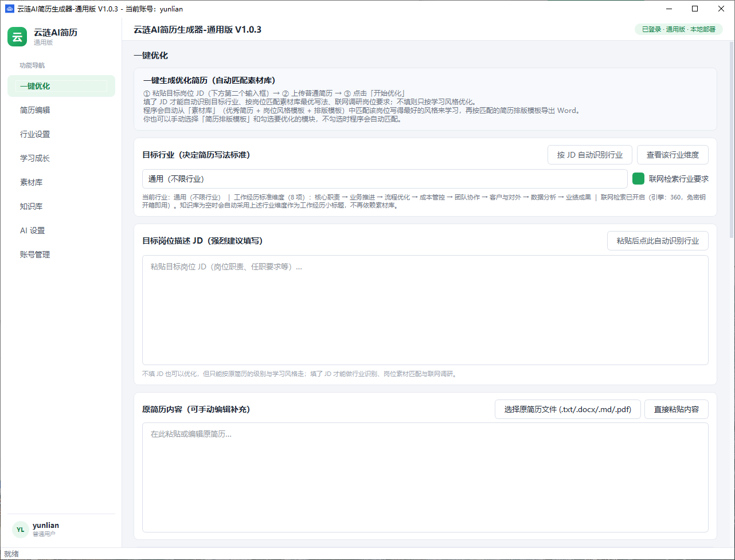The width and height of the screenshot is (735, 560).
Task: Open 一键优化 in the sidebar
Action: click(x=61, y=86)
